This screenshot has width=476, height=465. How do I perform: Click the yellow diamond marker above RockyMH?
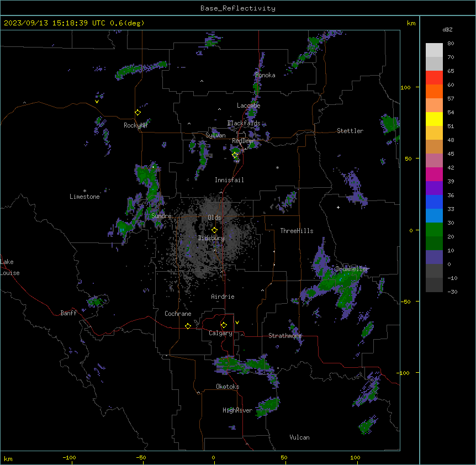(x=138, y=113)
